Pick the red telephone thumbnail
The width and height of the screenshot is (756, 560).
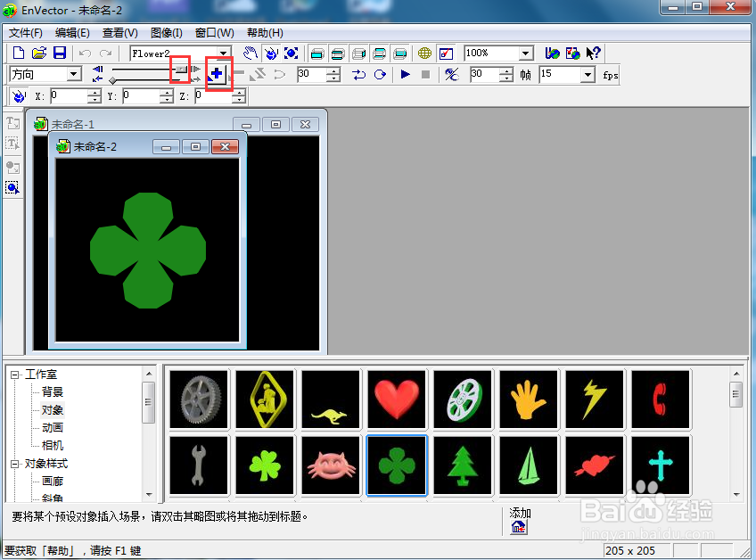tap(660, 399)
